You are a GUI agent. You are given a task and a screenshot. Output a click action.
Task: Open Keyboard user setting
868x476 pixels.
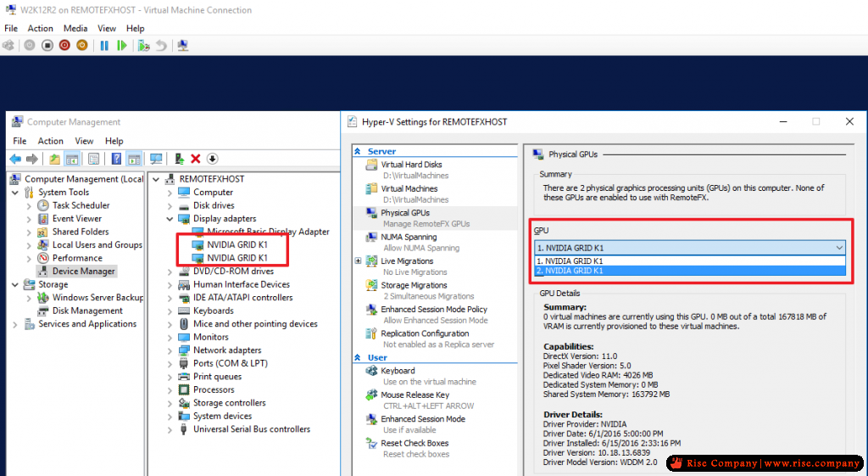point(398,371)
